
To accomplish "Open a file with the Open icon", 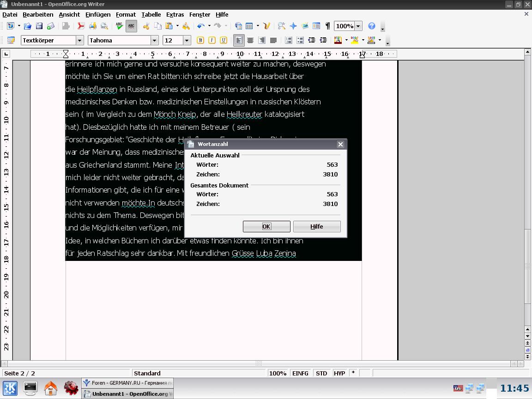I will tap(28, 26).
